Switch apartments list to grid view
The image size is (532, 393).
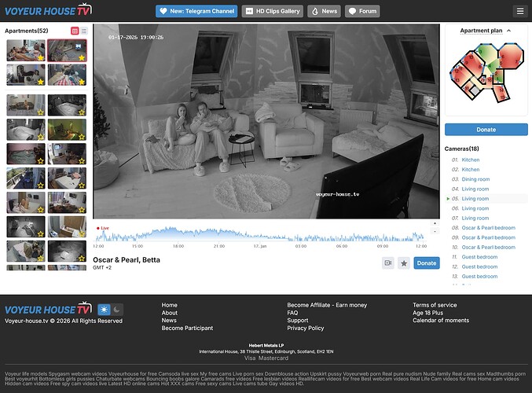[x=75, y=31]
